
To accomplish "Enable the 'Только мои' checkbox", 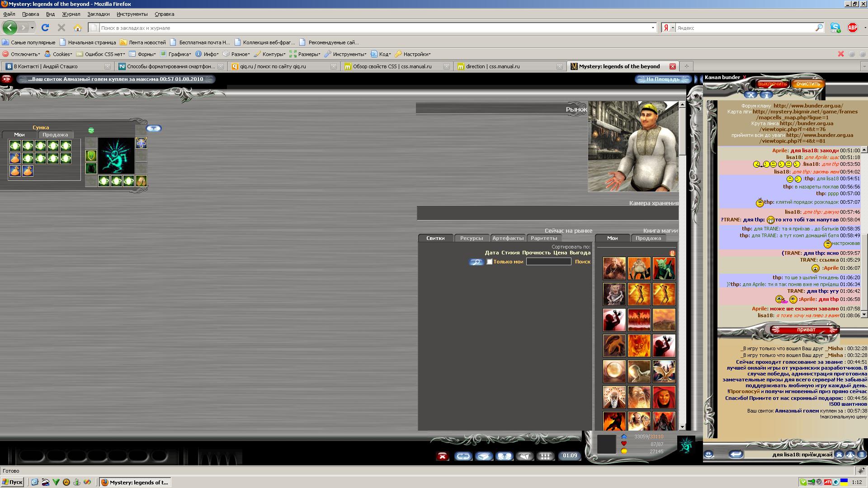I will [x=489, y=262].
